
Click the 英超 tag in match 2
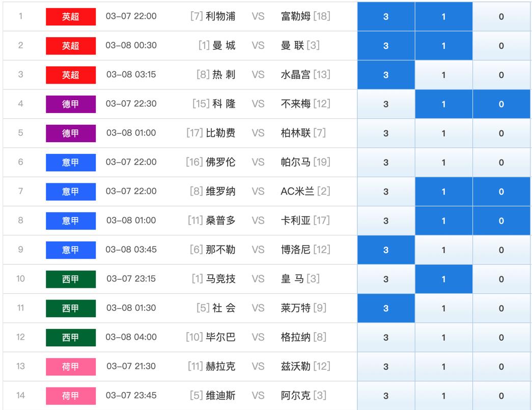coord(71,45)
